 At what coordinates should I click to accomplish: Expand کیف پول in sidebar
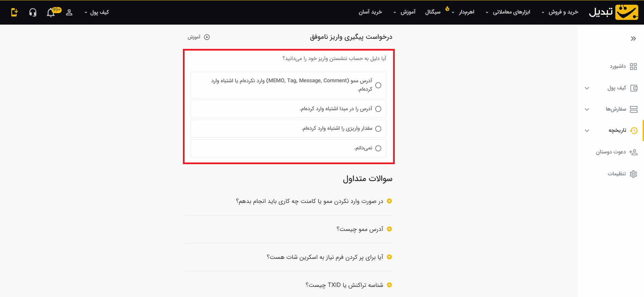click(x=616, y=88)
